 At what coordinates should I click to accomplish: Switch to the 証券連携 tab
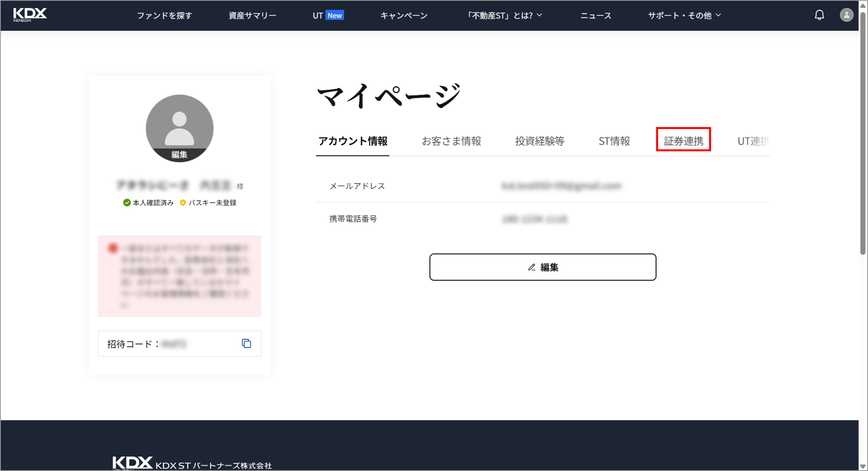point(683,141)
